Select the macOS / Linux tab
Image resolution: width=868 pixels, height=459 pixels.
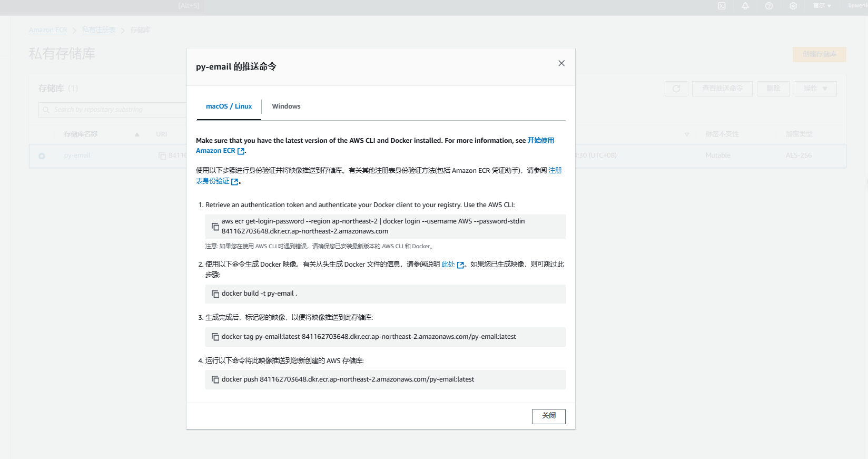pyautogui.click(x=229, y=106)
